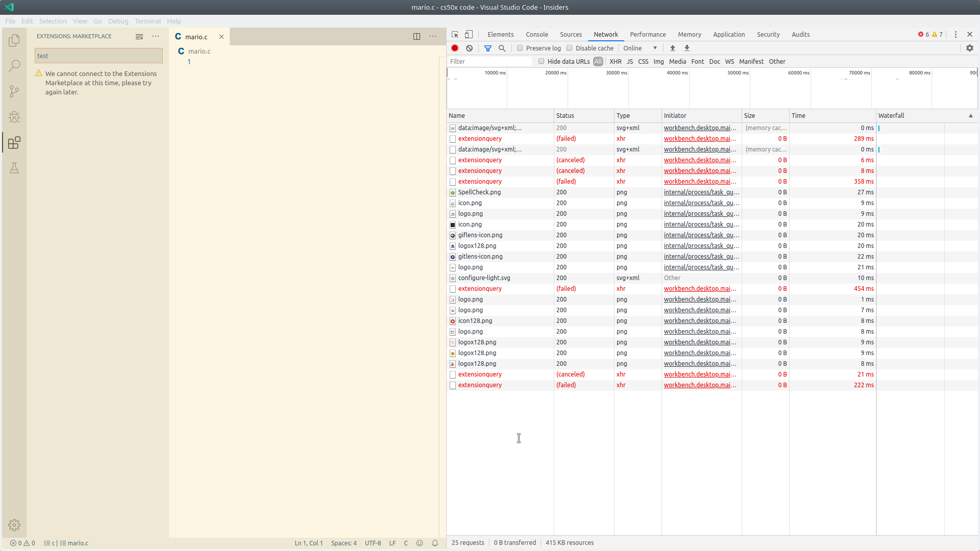Split the editor to the right
Image resolution: width=980 pixels, height=551 pixels.
[x=416, y=36]
